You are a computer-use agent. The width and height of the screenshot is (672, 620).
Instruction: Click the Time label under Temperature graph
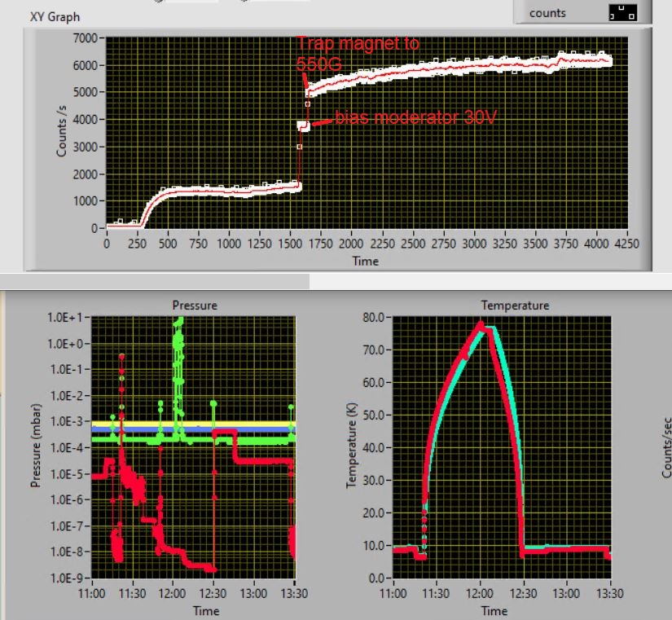pyautogui.click(x=494, y=610)
